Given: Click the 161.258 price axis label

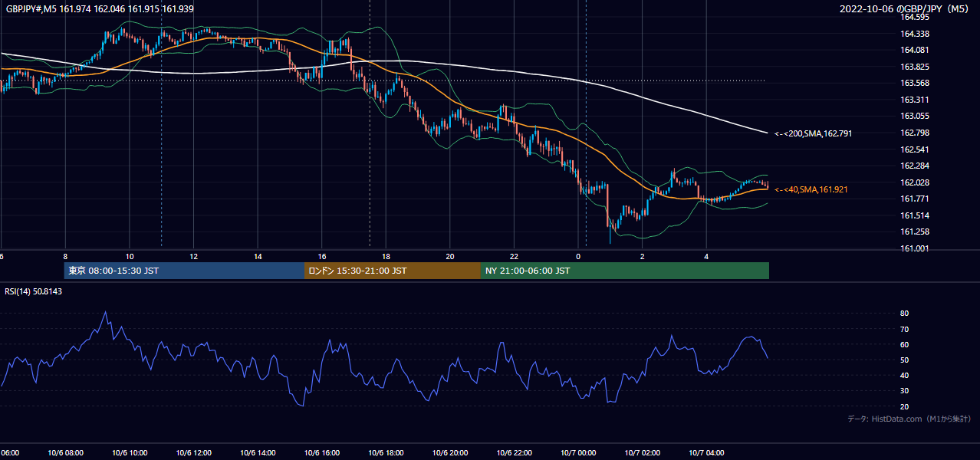Looking at the screenshot, I should (x=914, y=232).
